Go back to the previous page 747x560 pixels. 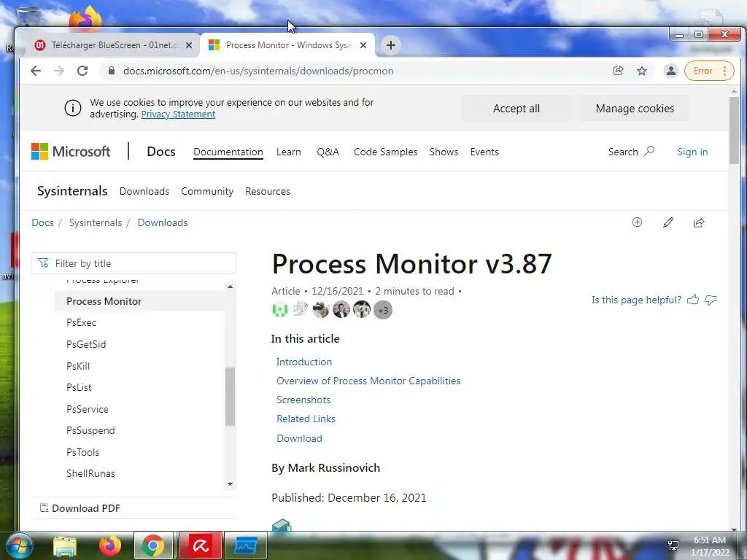pos(36,71)
